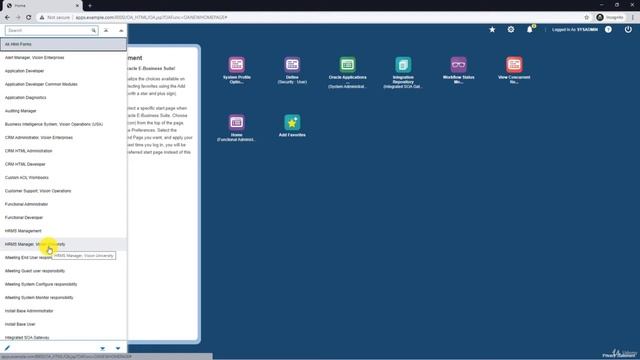Open the Worklist bell notifications icon
Viewport: 640px width, 360px height.
pos(530,29)
